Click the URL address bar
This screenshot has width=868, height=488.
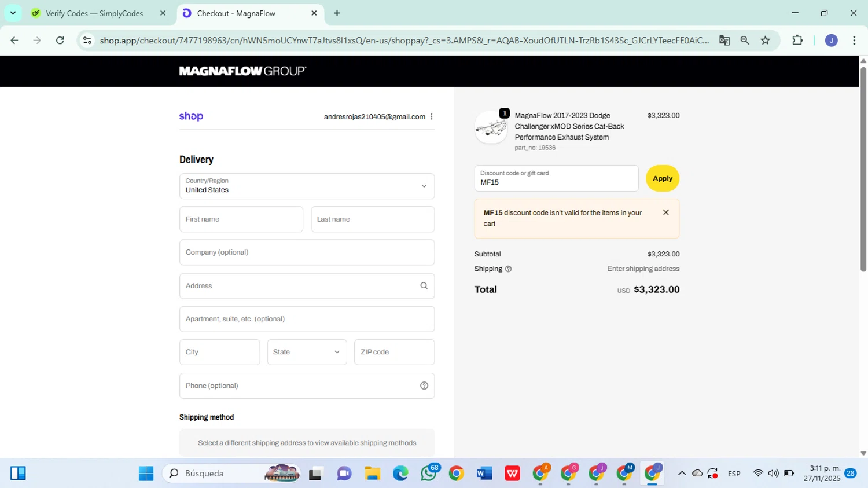pos(404,40)
